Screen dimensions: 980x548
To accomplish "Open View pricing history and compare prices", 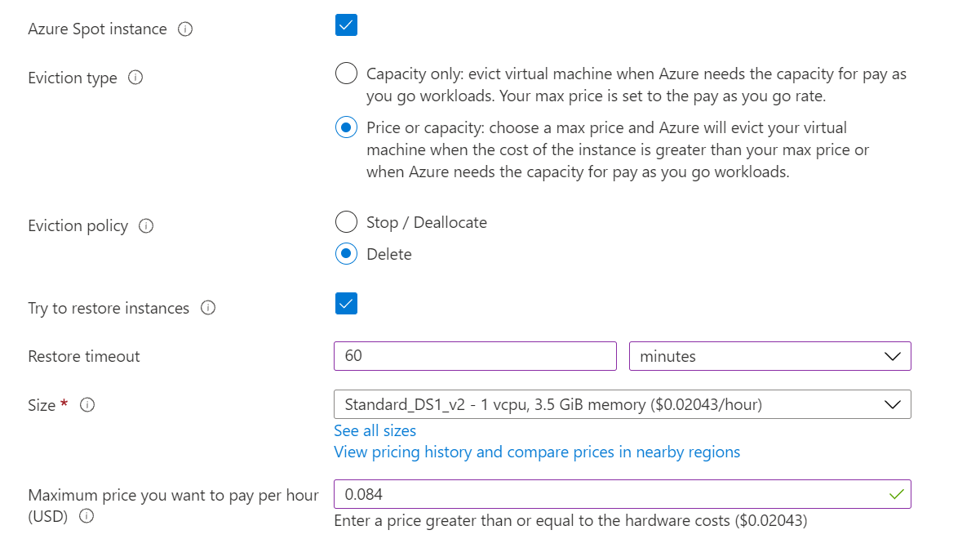I will [537, 452].
